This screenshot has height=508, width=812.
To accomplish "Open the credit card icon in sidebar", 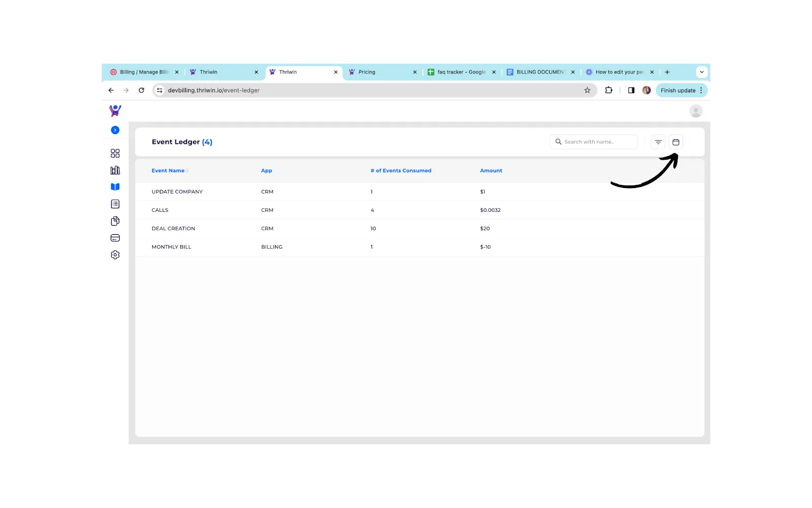I will click(115, 238).
